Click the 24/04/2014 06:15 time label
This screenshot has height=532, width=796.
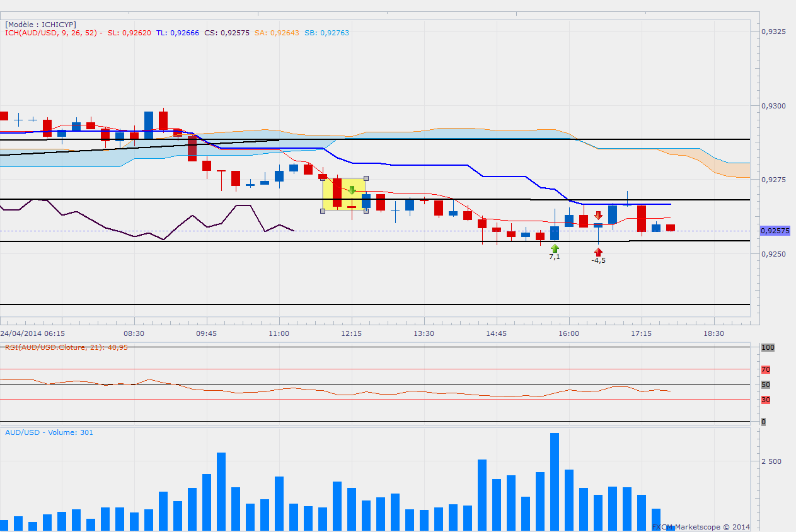pos(32,333)
